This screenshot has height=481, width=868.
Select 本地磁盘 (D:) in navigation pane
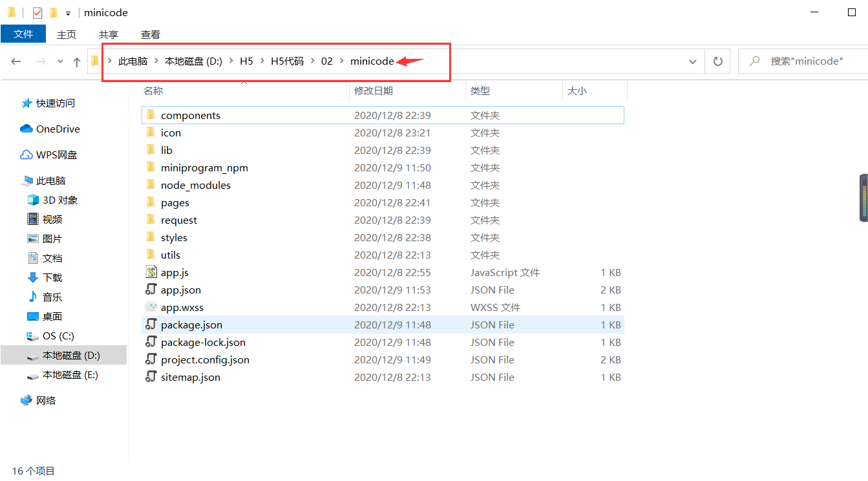[63, 355]
